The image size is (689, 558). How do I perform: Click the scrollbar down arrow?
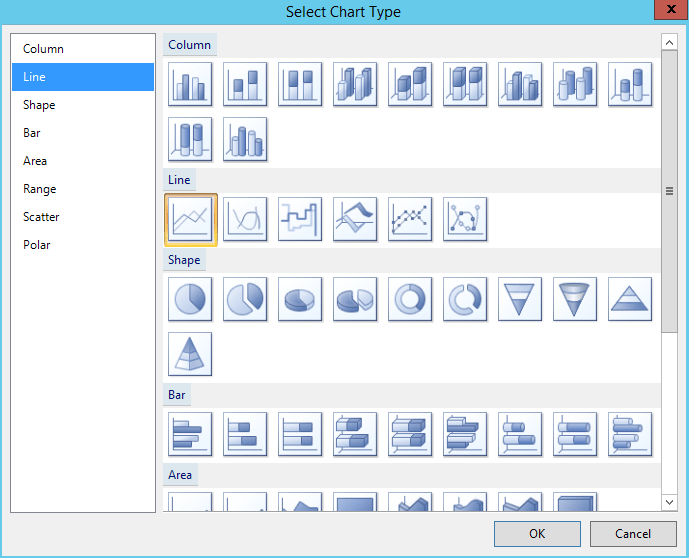(669, 502)
